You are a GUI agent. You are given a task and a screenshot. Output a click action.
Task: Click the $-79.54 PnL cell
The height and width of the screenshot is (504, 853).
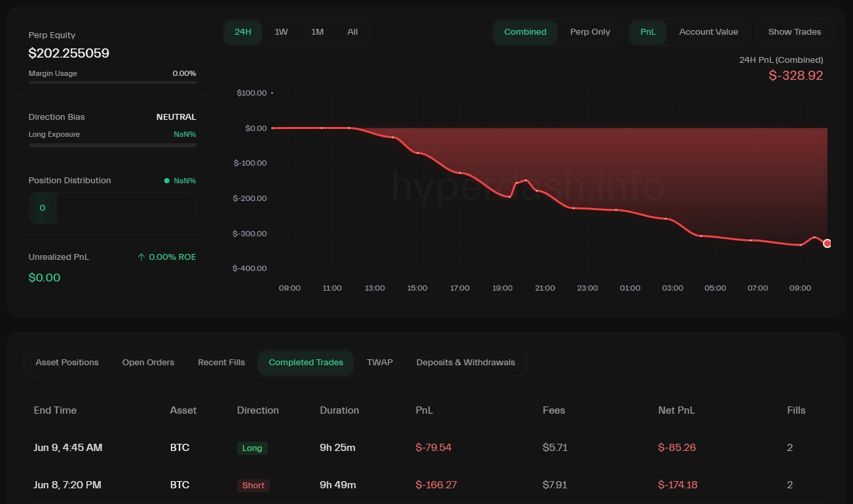[433, 448]
